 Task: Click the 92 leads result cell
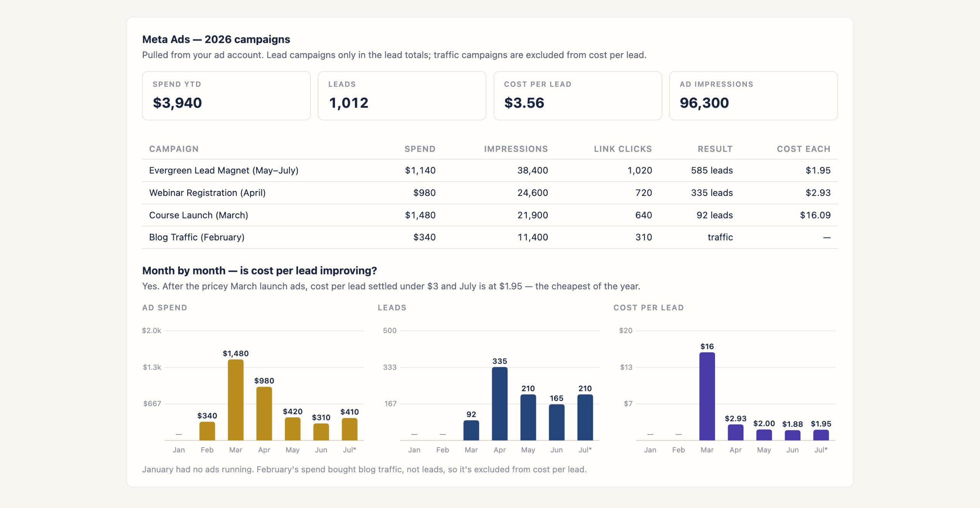click(715, 215)
